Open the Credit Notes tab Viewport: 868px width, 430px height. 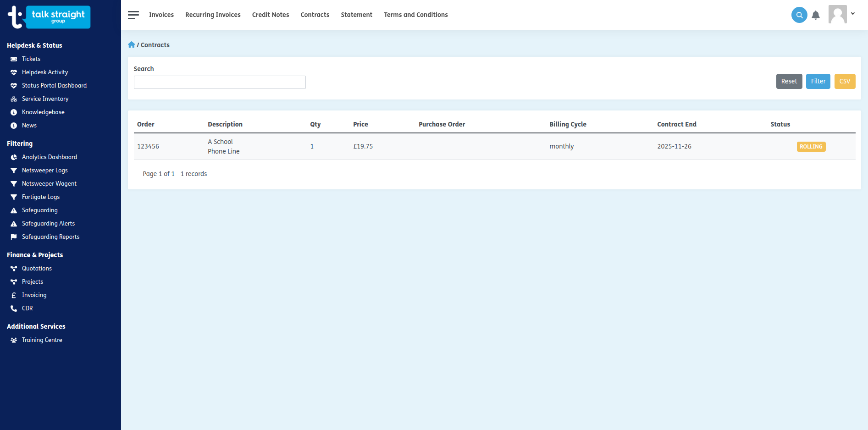271,15
